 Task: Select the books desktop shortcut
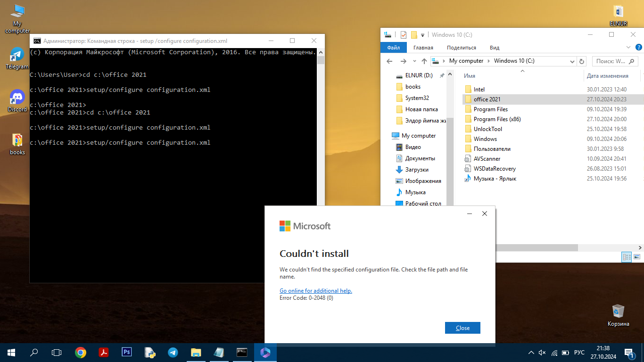17,144
